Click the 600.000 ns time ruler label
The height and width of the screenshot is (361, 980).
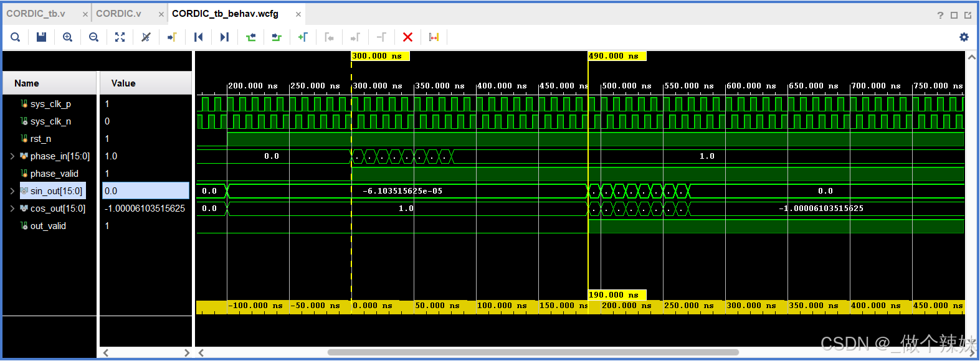[751, 86]
